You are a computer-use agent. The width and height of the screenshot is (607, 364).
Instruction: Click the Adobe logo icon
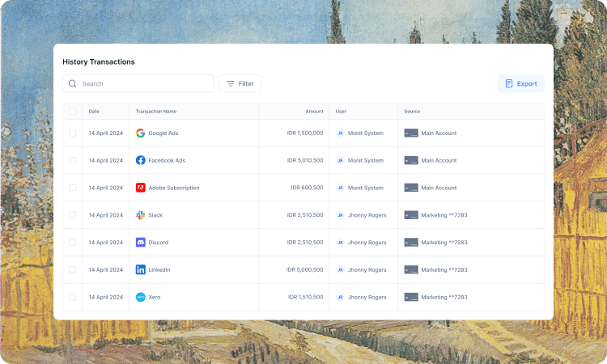point(141,188)
